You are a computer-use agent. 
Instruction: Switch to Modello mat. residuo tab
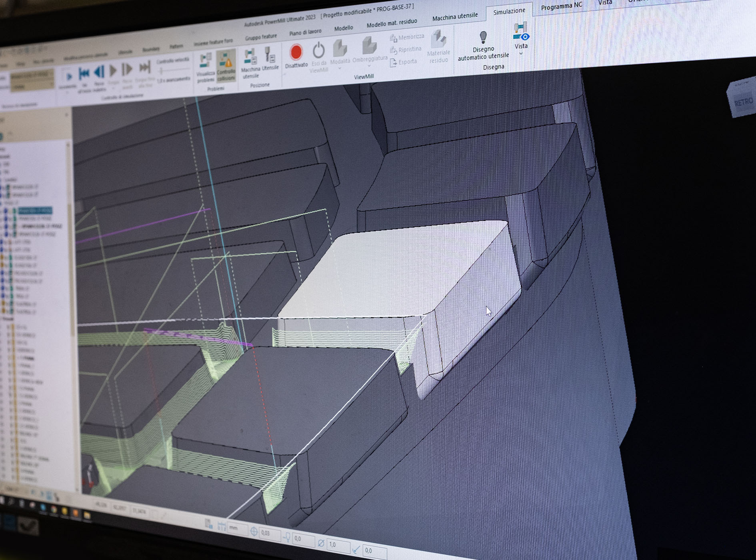click(x=392, y=23)
